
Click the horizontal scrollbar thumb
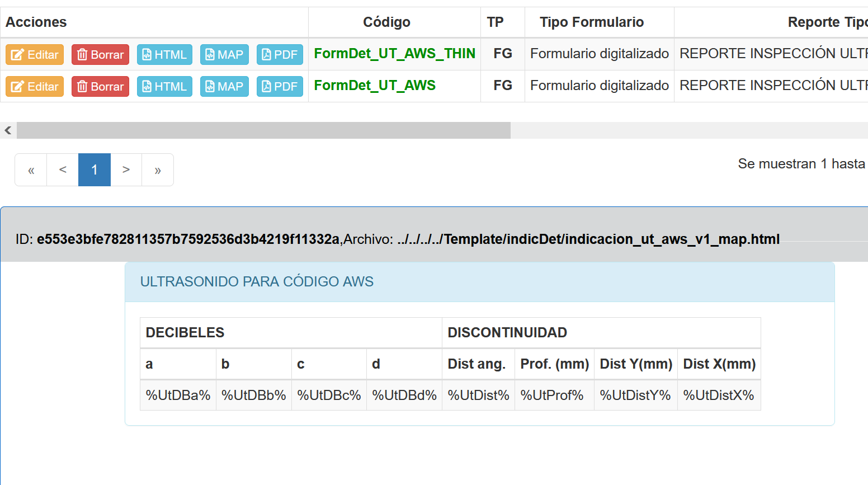tap(263, 130)
